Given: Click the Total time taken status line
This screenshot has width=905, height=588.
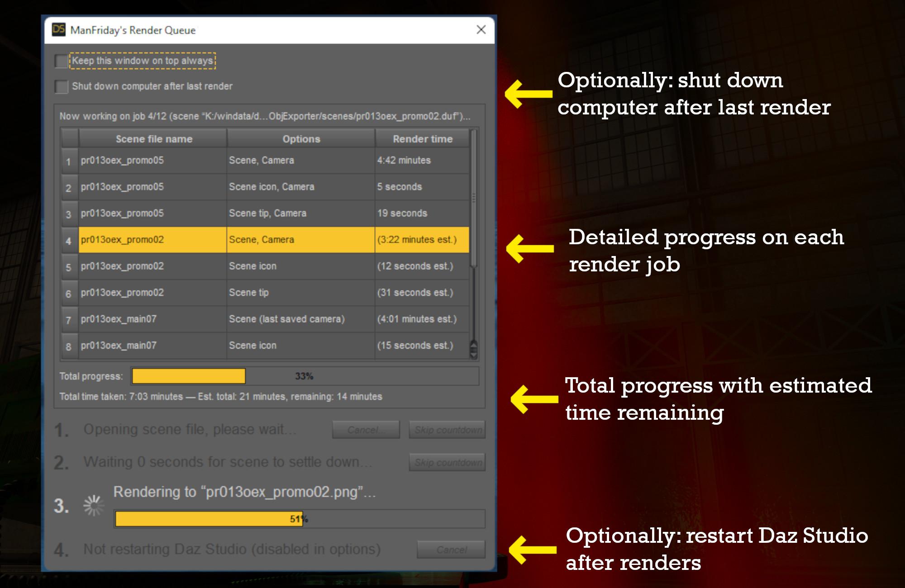Looking at the screenshot, I should click(221, 397).
